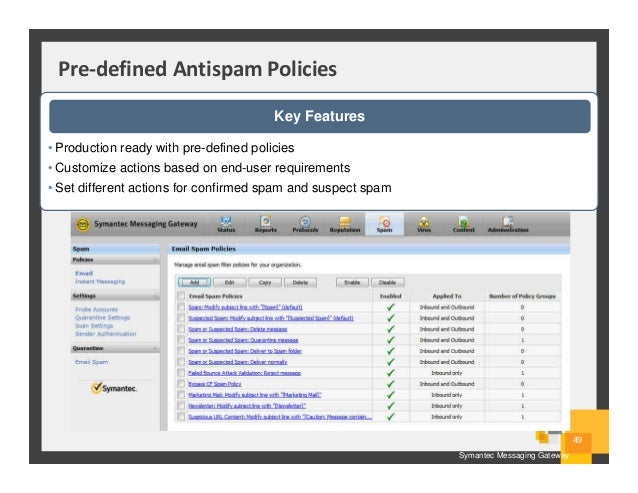This screenshot has height=493, width=638.
Task: Select the Spam section icon
Action: 385,222
